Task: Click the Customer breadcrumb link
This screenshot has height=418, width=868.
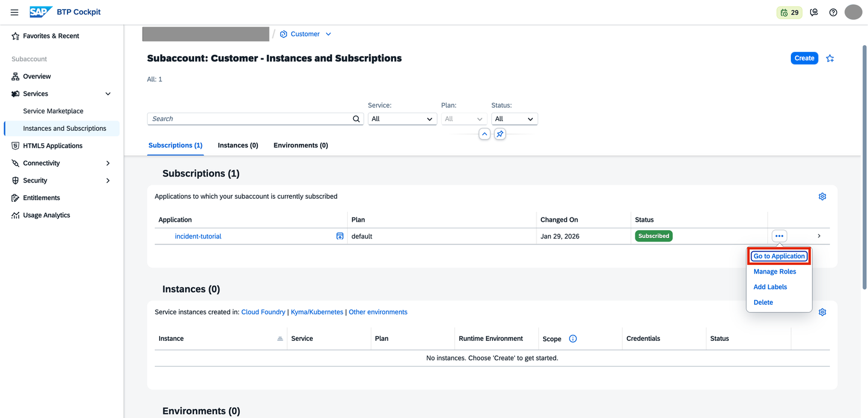Action: [305, 34]
